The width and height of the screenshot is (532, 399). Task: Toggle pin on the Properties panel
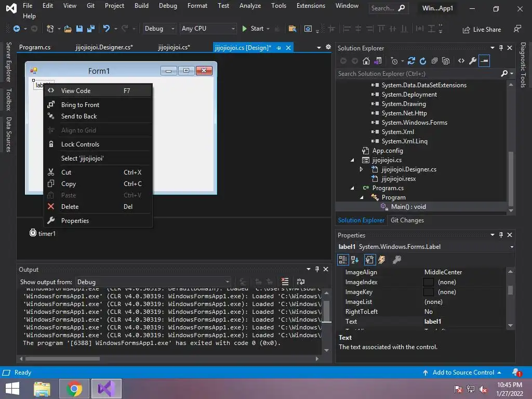[x=501, y=235]
